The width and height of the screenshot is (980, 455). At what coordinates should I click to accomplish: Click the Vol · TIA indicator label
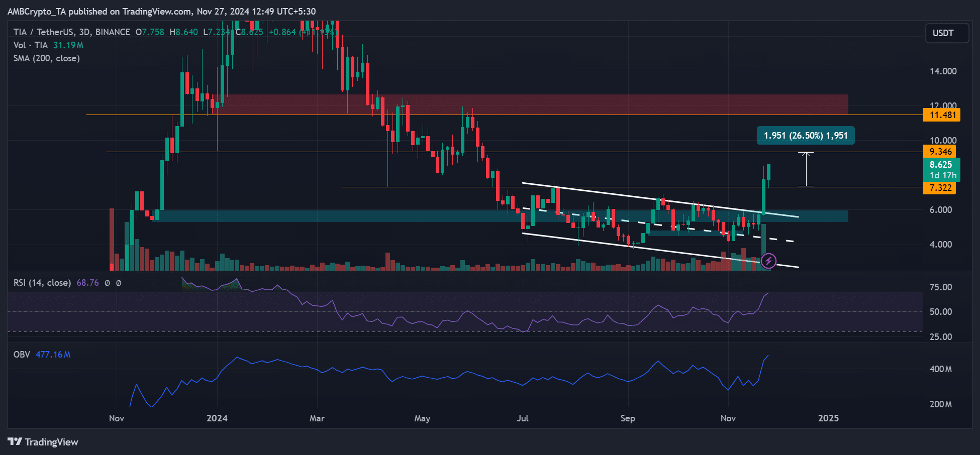point(31,45)
